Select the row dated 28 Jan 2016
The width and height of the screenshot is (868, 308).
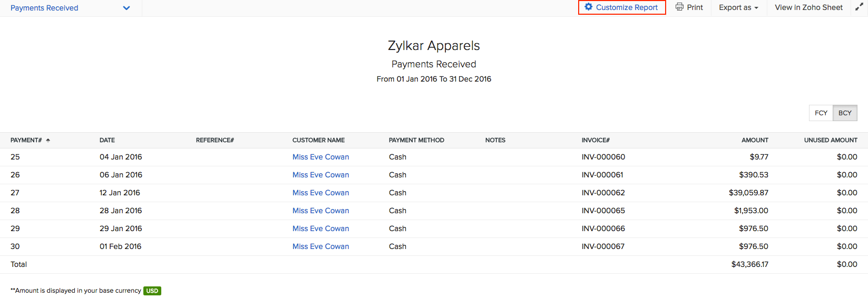121,211
